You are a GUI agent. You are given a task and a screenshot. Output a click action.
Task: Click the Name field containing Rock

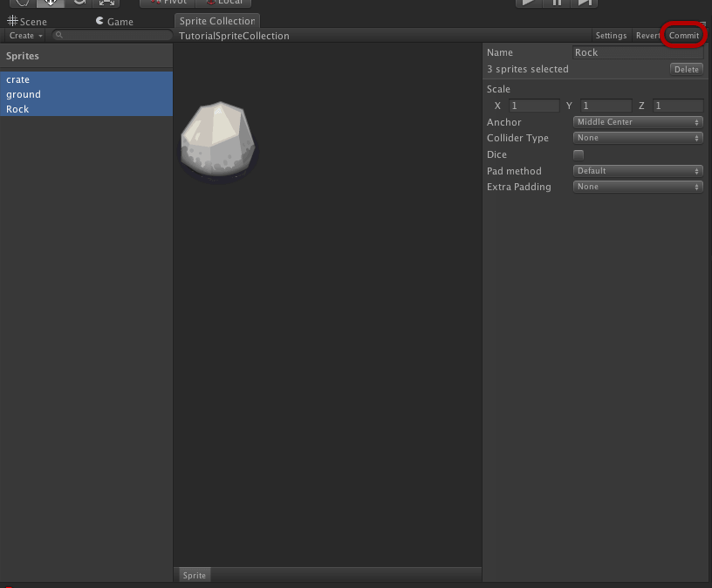click(638, 52)
